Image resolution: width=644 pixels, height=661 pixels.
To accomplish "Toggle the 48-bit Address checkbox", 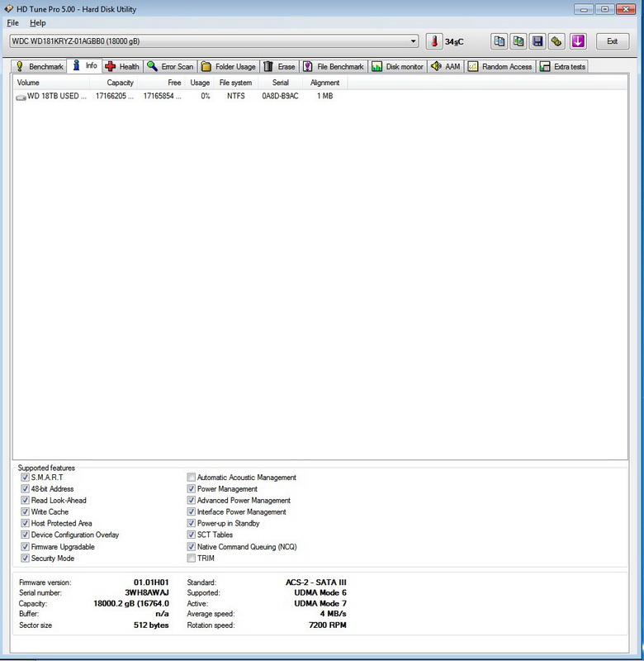I will point(26,489).
